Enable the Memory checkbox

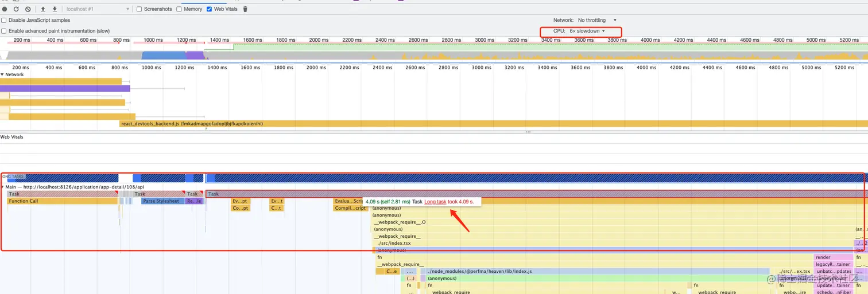pyautogui.click(x=179, y=9)
